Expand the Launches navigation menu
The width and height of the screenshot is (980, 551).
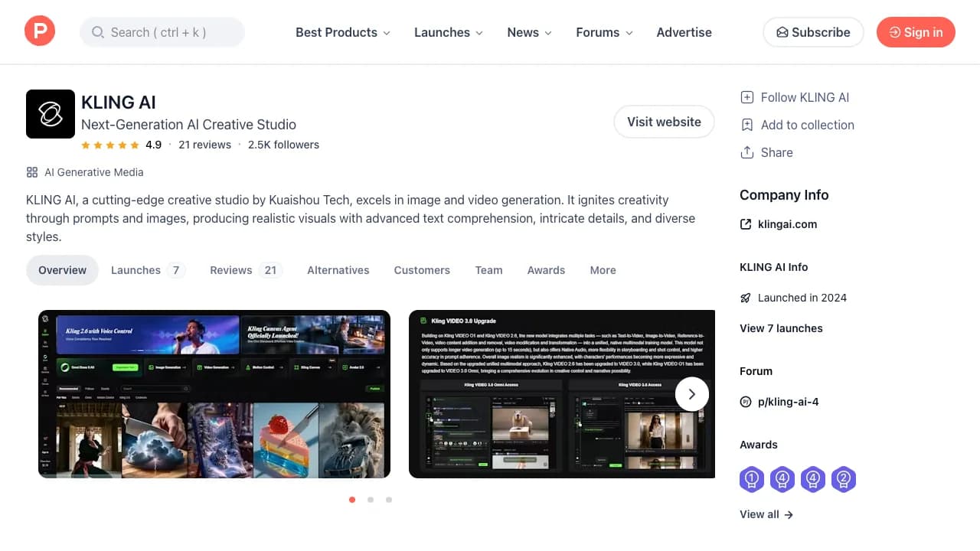(449, 32)
